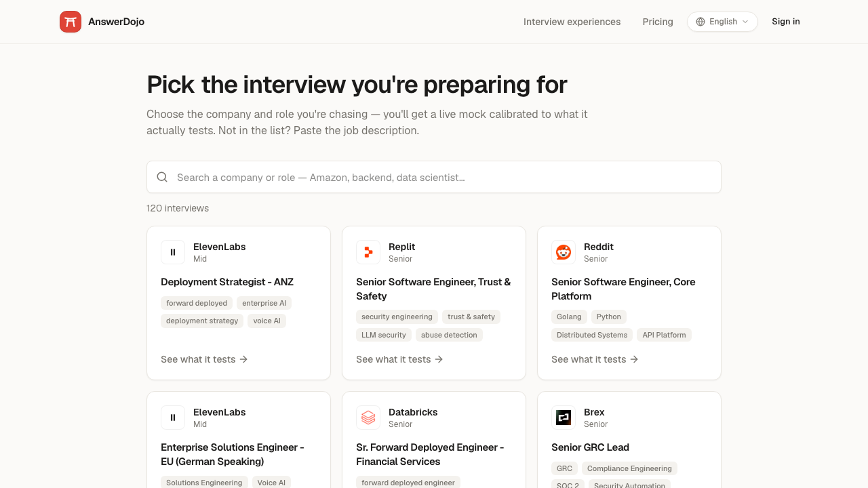Click the AnswerDojo brand name
This screenshot has width=868, height=488.
pos(116,22)
